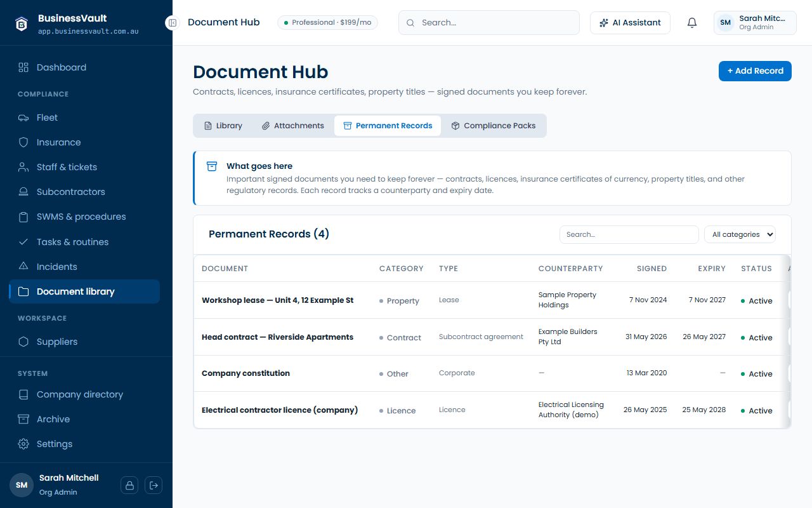This screenshot has width=812, height=508.
Task: Open the Compliance Packs tab
Action: (x=494, y=126)
